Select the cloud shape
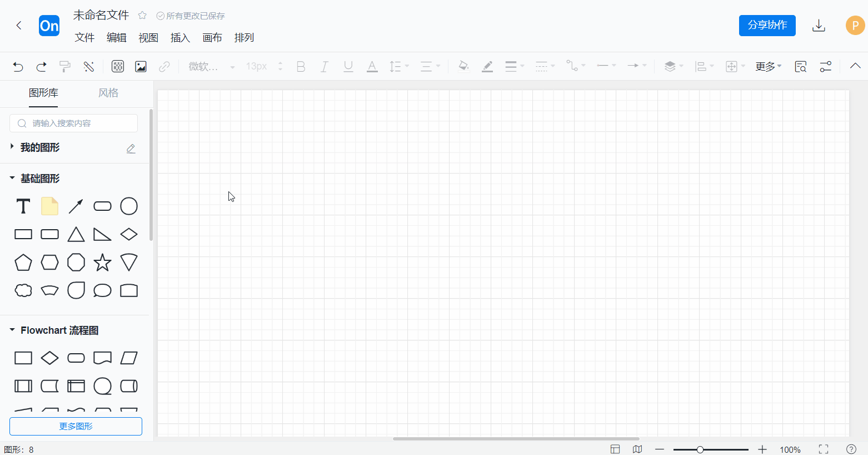Viewport: 868px width, 455px height. click(x=23, y=290)
